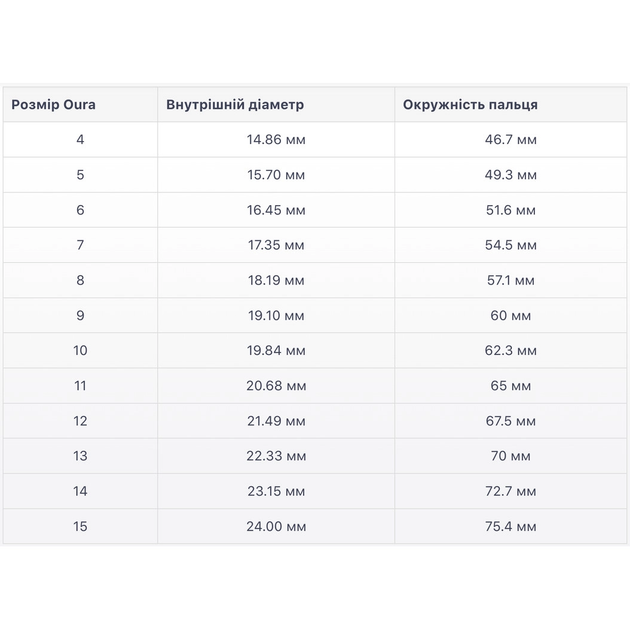
Task: Select size 12 row number
Action: [80, 421]
